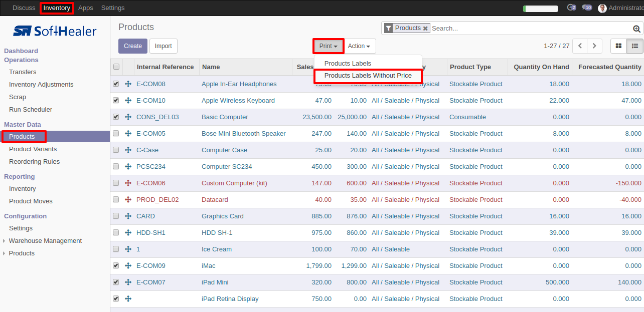644x312 pixels.
Task: Uncheck the iMac row checkbox
Action: click(x=116, y=266)
